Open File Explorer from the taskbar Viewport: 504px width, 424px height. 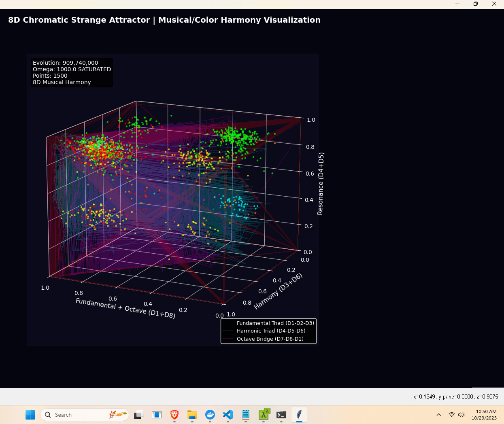click(x=192, y=415)
